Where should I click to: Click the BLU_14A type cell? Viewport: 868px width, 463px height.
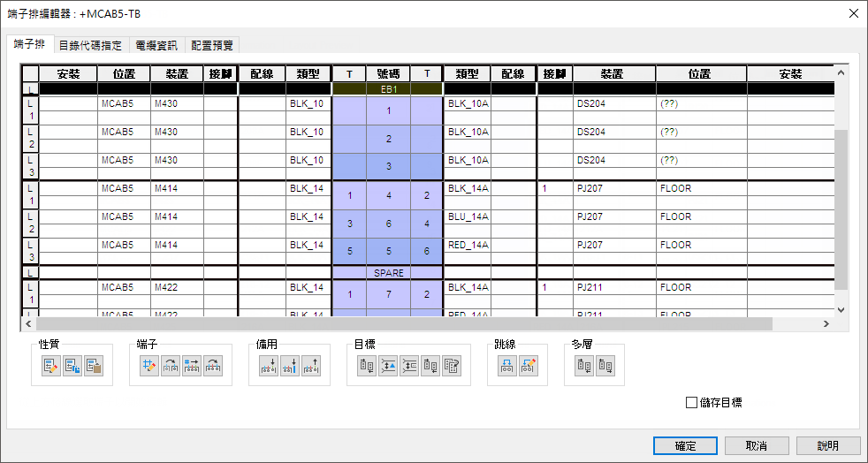point(468,216)
